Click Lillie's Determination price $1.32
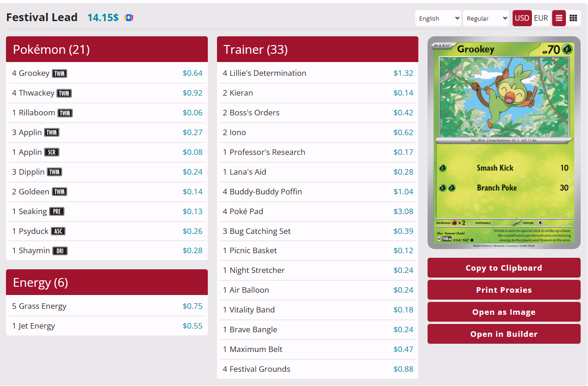The image size is (588, 386). pyautogui.click(x=403, y=73)
